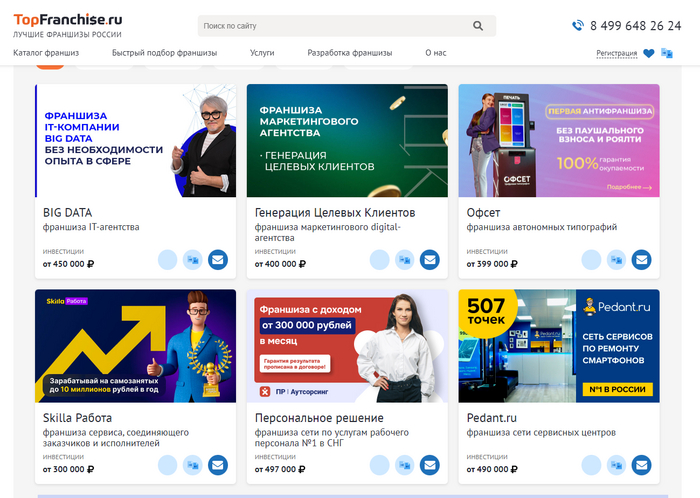Add BIG DATA franchise to comparison
700x498 pixels.
[192, 260]
